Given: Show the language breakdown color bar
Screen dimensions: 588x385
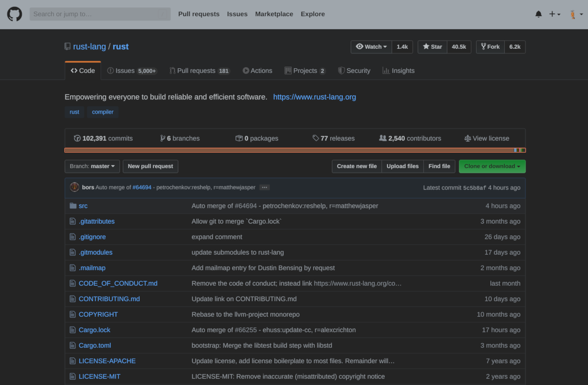Looking at the screenshot, I should click(295, 150).
